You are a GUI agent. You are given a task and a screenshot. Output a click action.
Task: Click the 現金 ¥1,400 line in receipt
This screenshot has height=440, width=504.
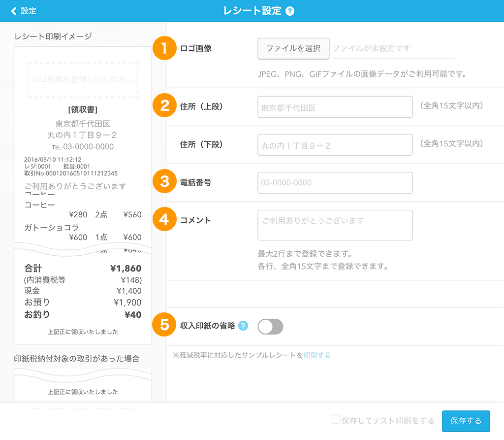(x=83, y=291)
